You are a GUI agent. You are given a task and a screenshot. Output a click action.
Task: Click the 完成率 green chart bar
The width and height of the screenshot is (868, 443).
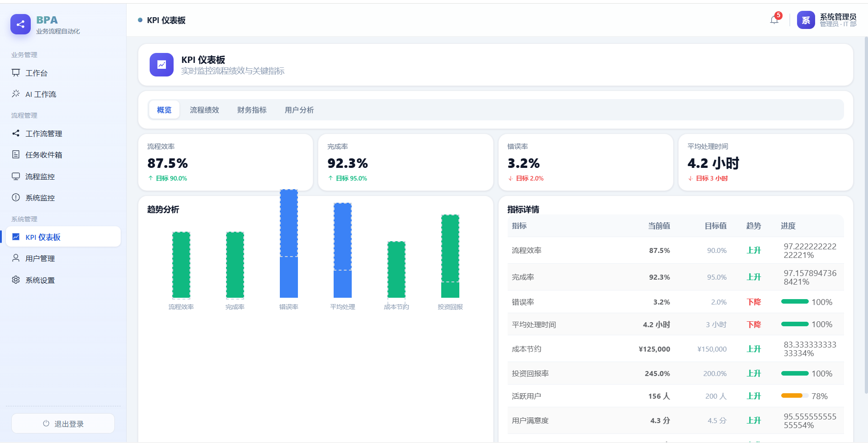point(235,265)
